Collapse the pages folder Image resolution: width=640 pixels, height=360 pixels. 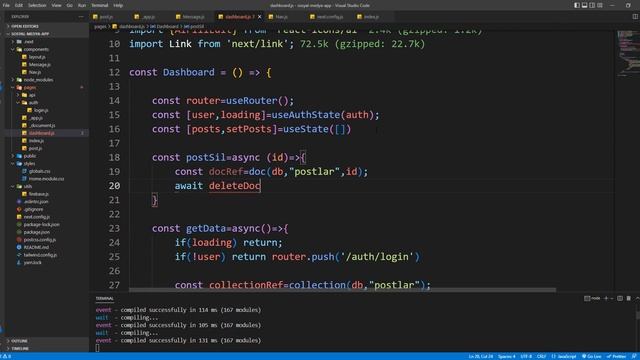(30, 87)
